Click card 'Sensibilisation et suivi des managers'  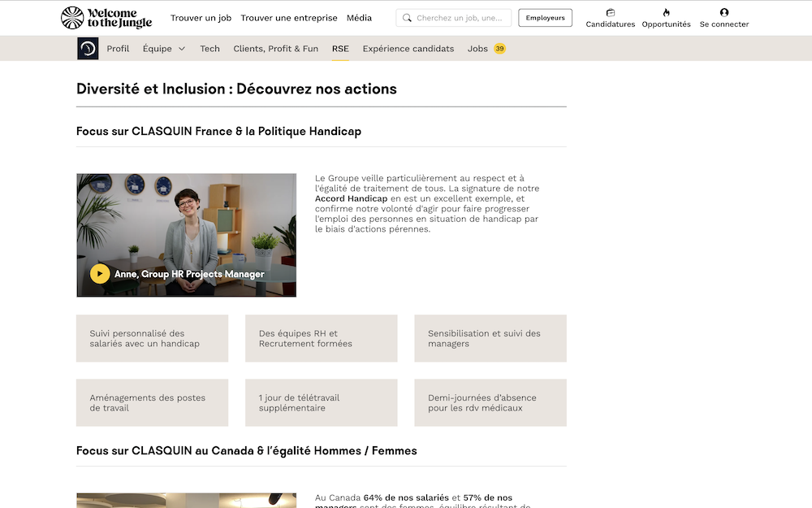pos(490,338)
